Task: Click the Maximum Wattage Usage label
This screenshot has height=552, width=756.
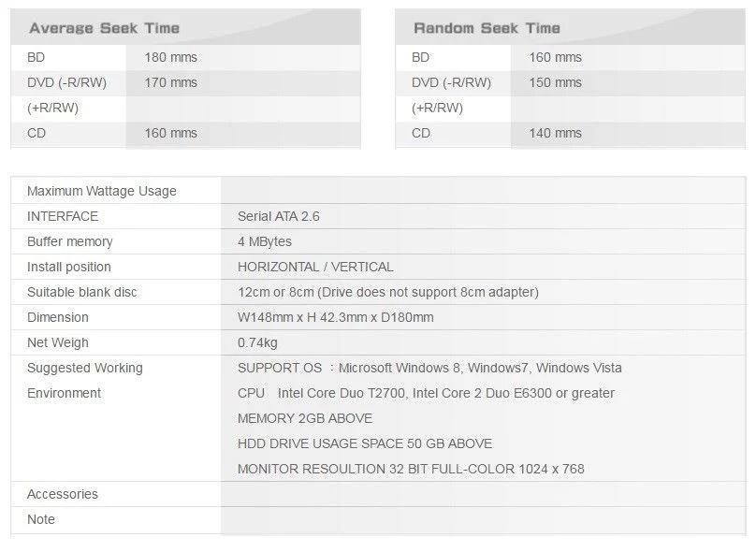Action: [x=102, y=191]
